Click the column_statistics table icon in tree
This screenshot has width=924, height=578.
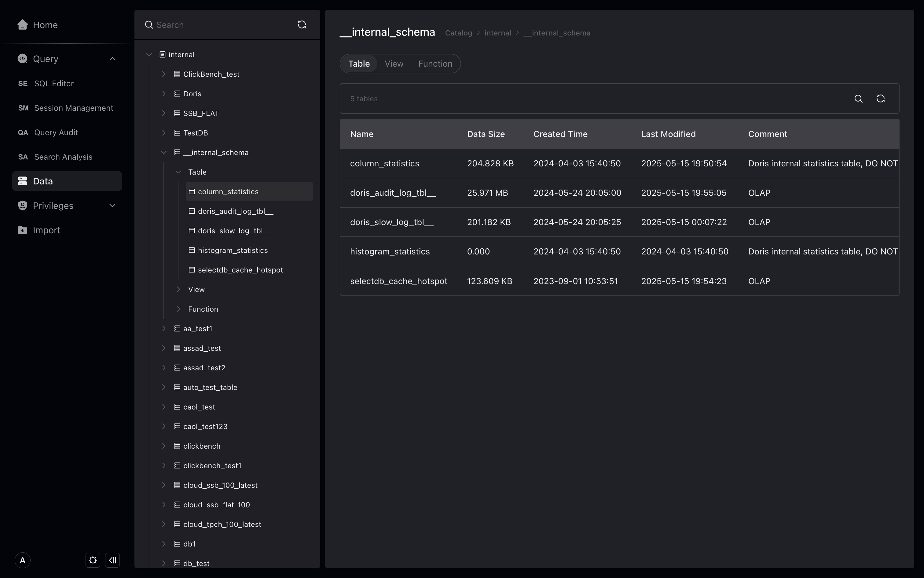point(192,191)
